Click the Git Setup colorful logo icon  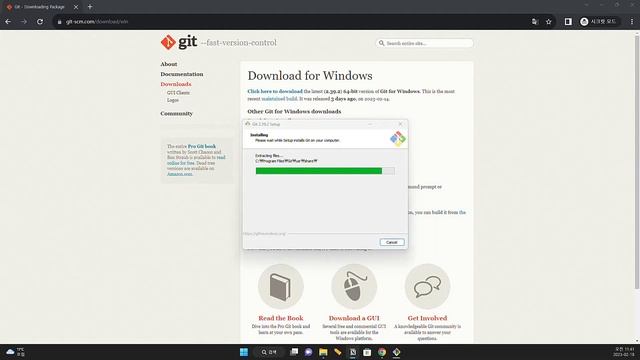(398, 139)
